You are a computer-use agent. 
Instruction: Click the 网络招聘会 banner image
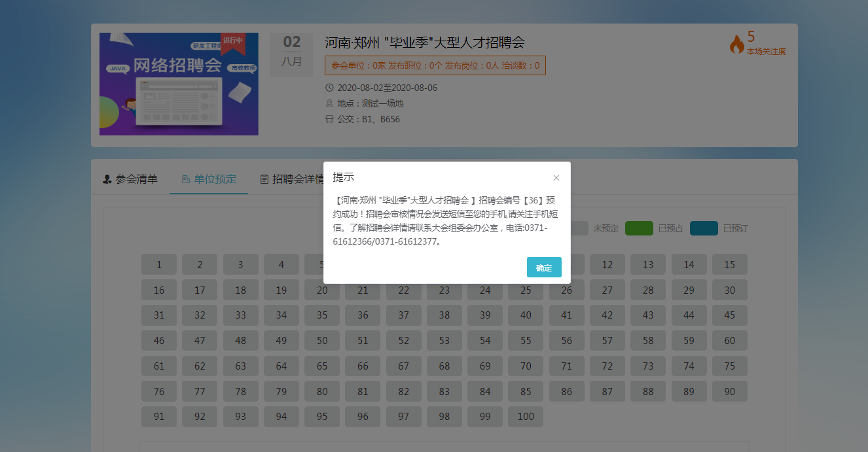pyautogui.click(x=179, y=84)
